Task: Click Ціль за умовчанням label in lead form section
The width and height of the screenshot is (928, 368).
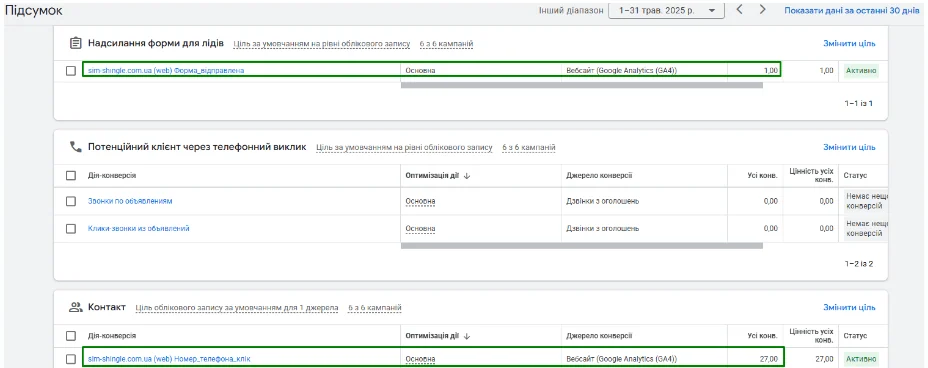Action: click(x=321, y=44)
